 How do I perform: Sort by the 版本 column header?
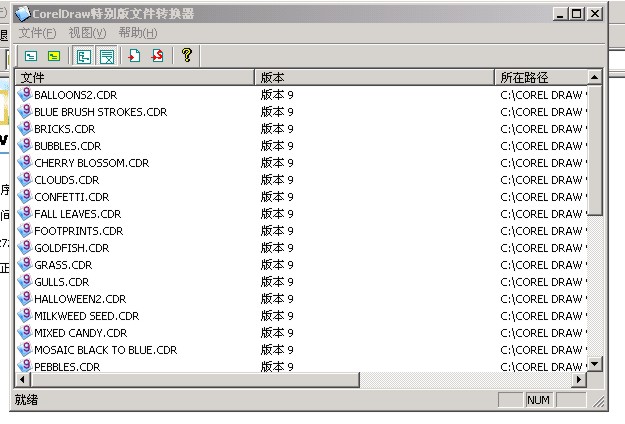point(375,77)
